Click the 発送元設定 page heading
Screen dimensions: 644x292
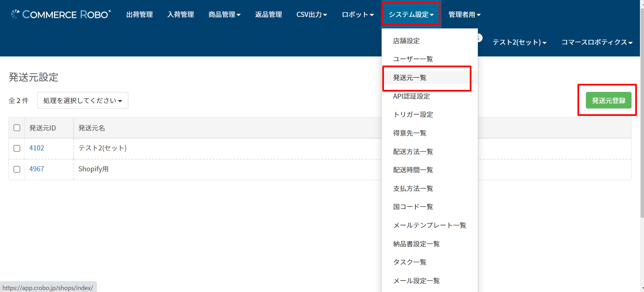click(x=33, y=77)
